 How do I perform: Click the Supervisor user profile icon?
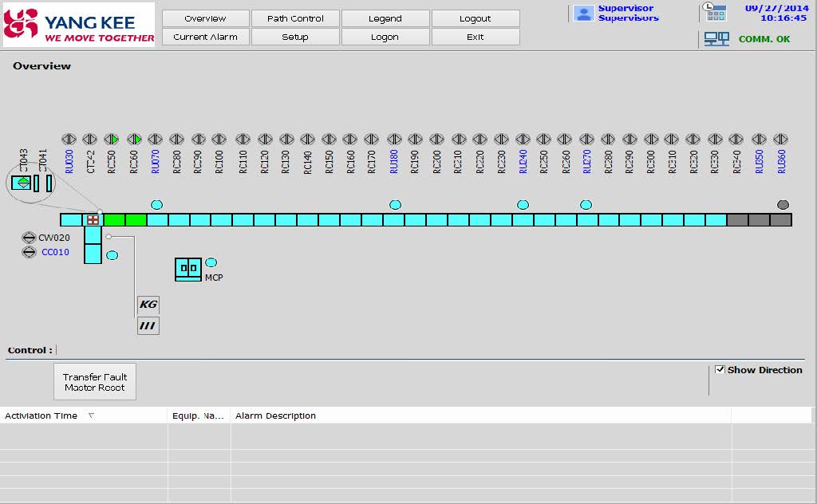[583, 14]
